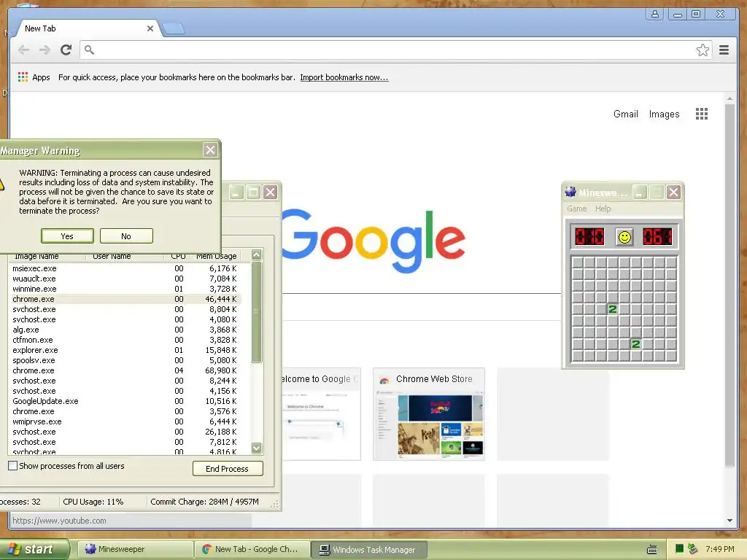The width and height of the screenshot is (747, 560).
Task: Click the process list scroll-up arrow
Action: (x=256, y=254)
